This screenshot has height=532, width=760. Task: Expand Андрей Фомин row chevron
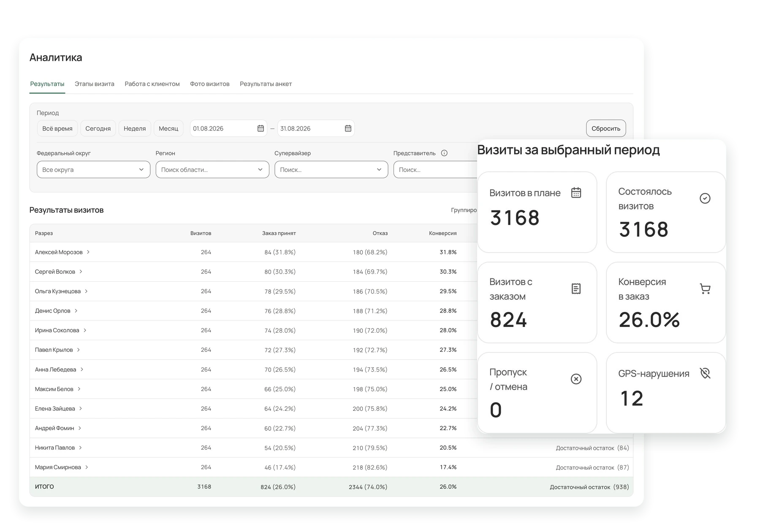point(80,428)
